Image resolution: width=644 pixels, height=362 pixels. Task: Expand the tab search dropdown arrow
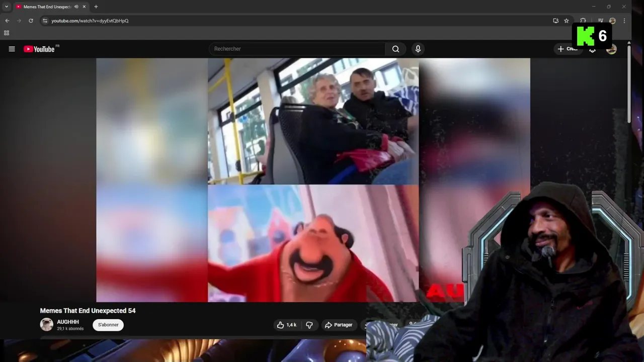click(7, 7)
